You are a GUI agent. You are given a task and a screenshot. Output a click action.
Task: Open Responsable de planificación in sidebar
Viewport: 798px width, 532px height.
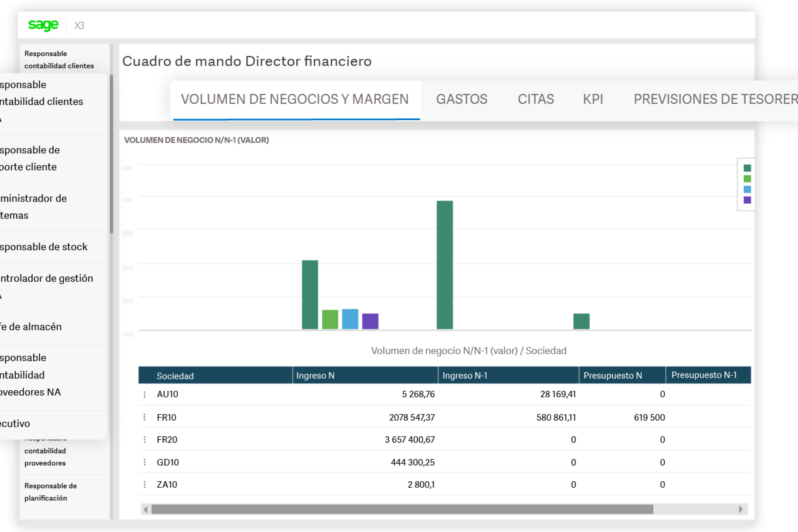pos(51,492)
